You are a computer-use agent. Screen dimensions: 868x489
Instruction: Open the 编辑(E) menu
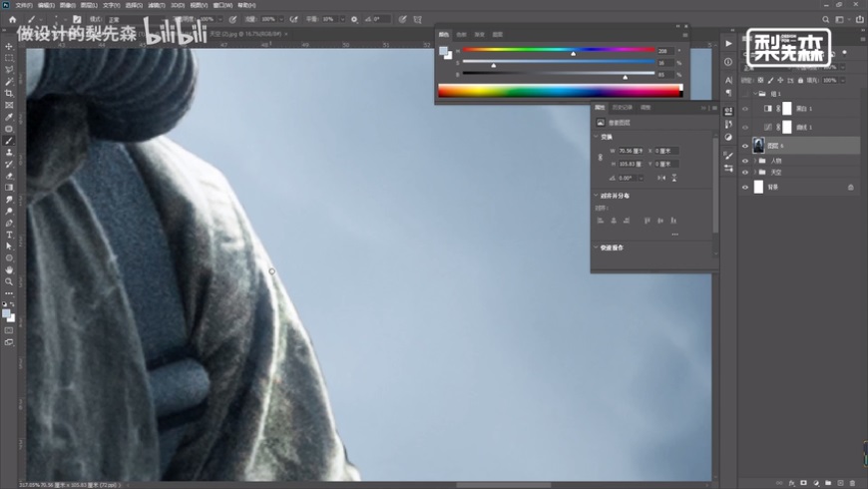(x=45, y=5)
